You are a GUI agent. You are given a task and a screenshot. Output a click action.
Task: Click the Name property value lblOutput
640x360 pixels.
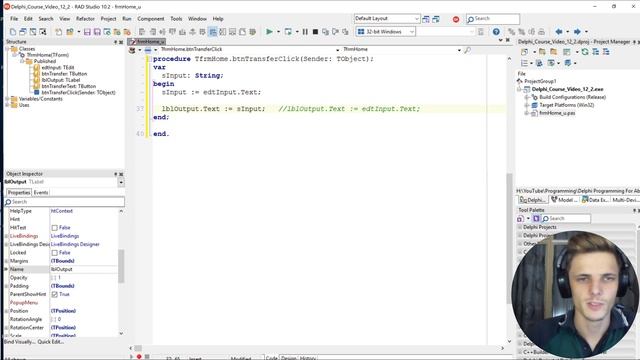[84, 269]
